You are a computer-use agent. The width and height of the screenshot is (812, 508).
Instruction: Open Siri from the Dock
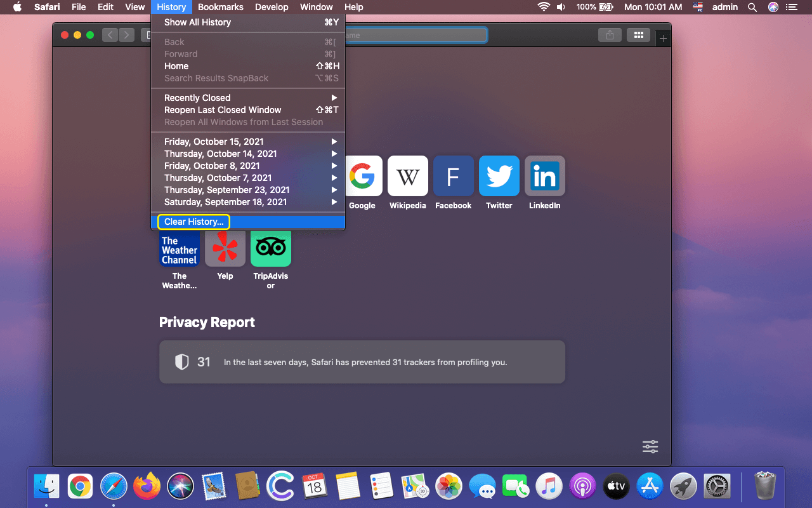tap(180, 487)
